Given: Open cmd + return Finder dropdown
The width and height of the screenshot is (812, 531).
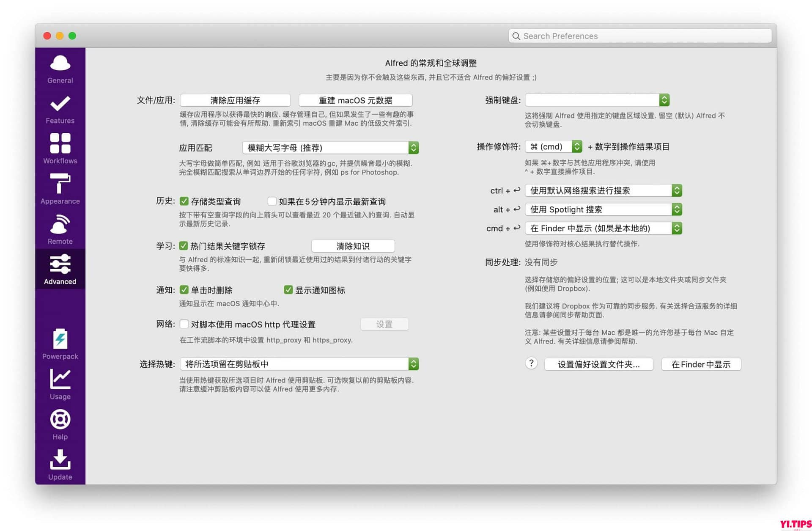Looking at the screenshot, I should tap(604, 228).
